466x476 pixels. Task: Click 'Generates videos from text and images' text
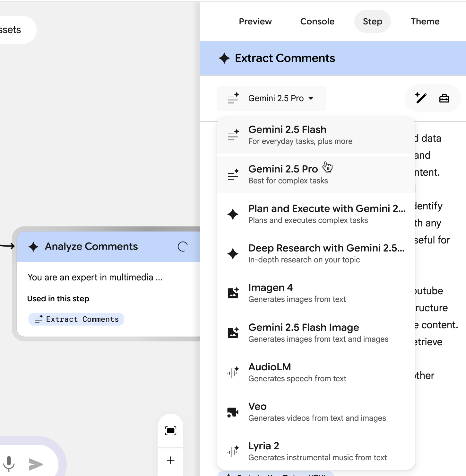pyautogui.click(x=317, y=418)
